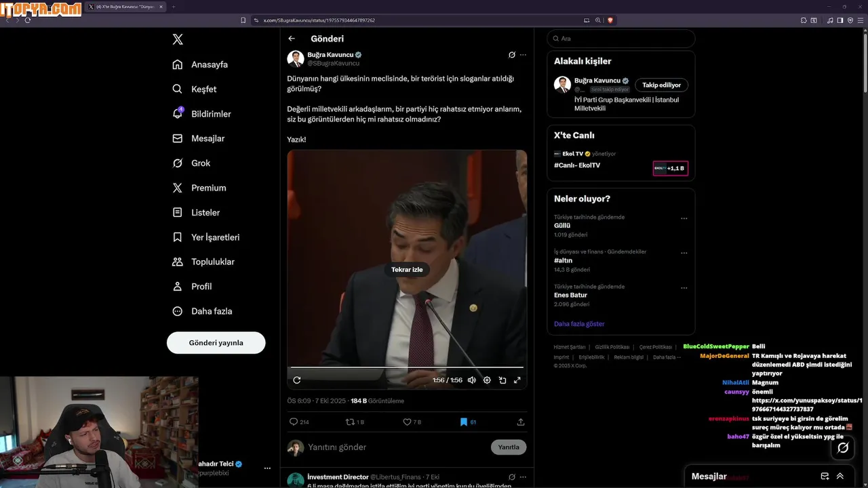Click the Tekrar izle replay button
Screen dimensions: 868x488
click(407, 270)
